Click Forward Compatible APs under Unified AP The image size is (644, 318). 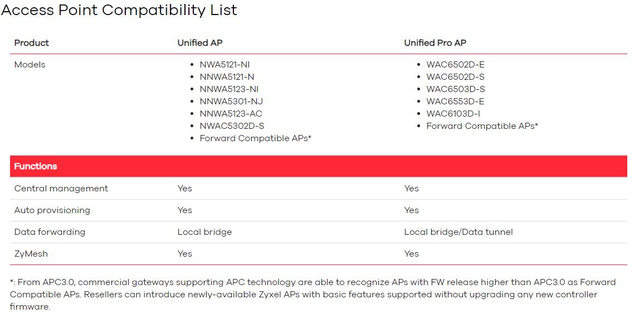click(256, 138)
